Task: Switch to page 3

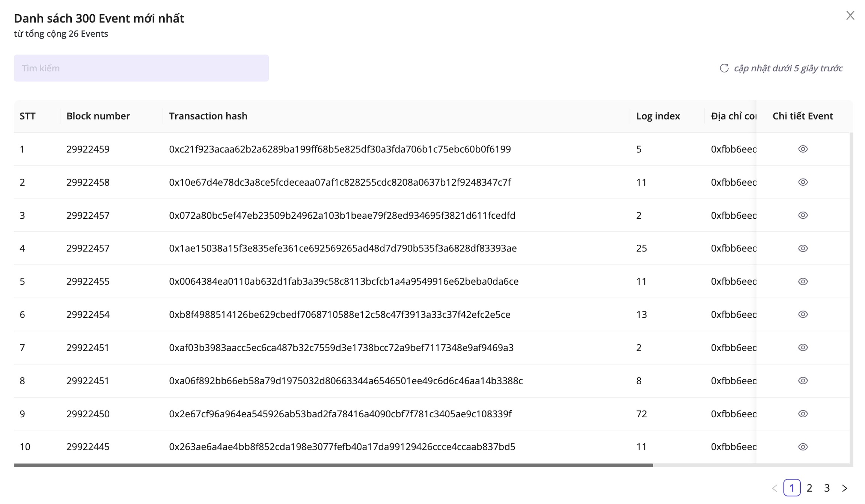Action: pos(827,488)
